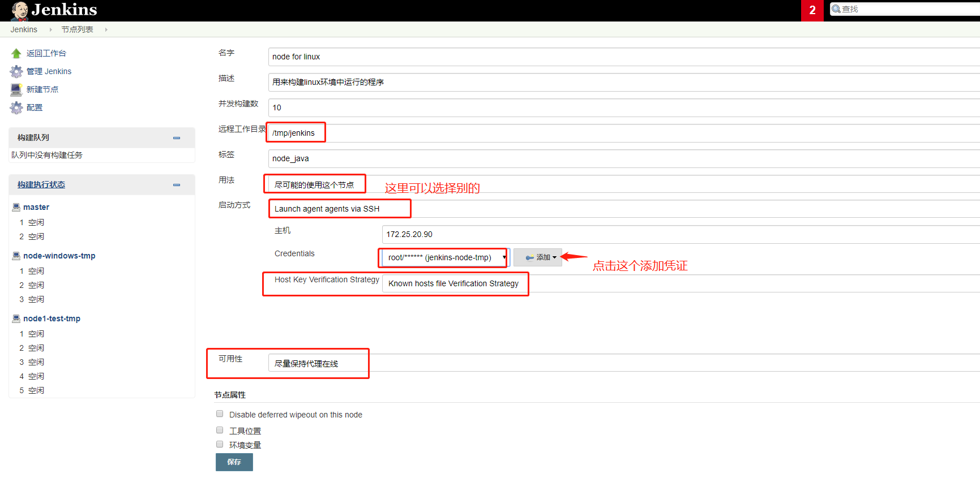Click the key icon on the 添加 button
Image resolution: width=980 pixels, height=478 pixels.
click(530, 257)
